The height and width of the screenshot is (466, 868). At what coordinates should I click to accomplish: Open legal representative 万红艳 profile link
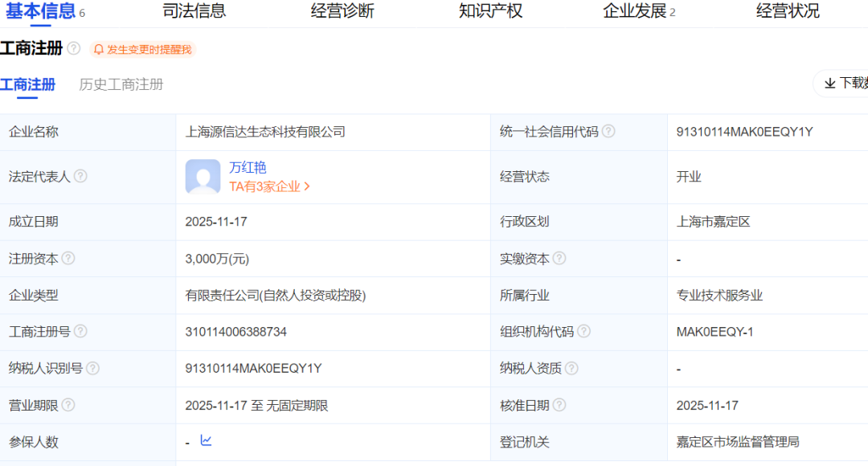tap(248, 167)
